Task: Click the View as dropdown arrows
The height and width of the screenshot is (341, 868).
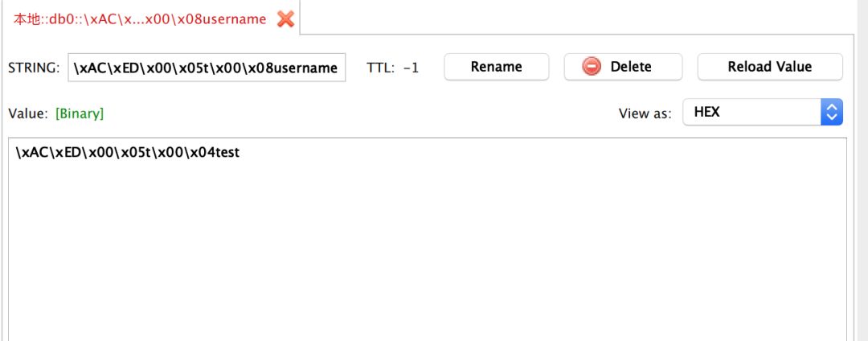Action: 831,113
